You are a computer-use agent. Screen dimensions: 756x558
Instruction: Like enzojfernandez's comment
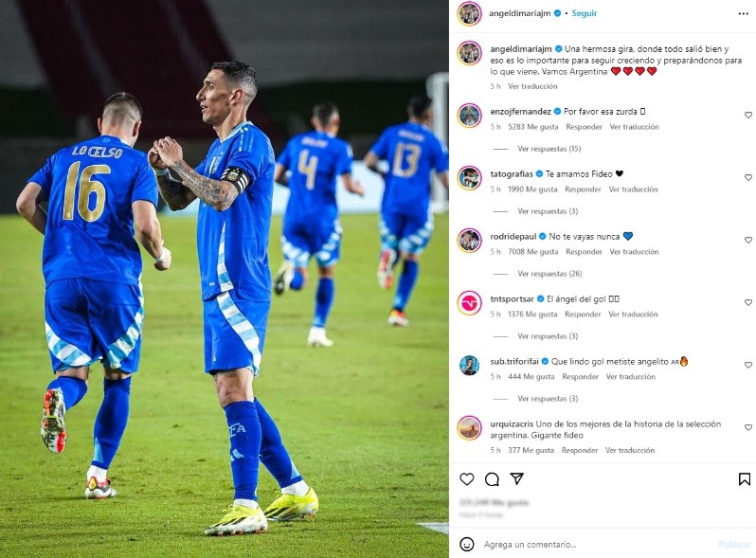(747, 115)
